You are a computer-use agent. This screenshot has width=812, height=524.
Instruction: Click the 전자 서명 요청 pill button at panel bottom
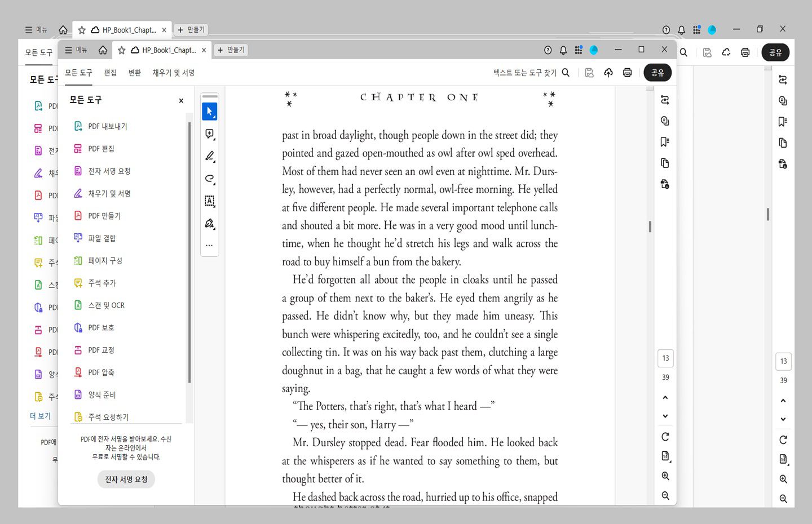[126, 479]
